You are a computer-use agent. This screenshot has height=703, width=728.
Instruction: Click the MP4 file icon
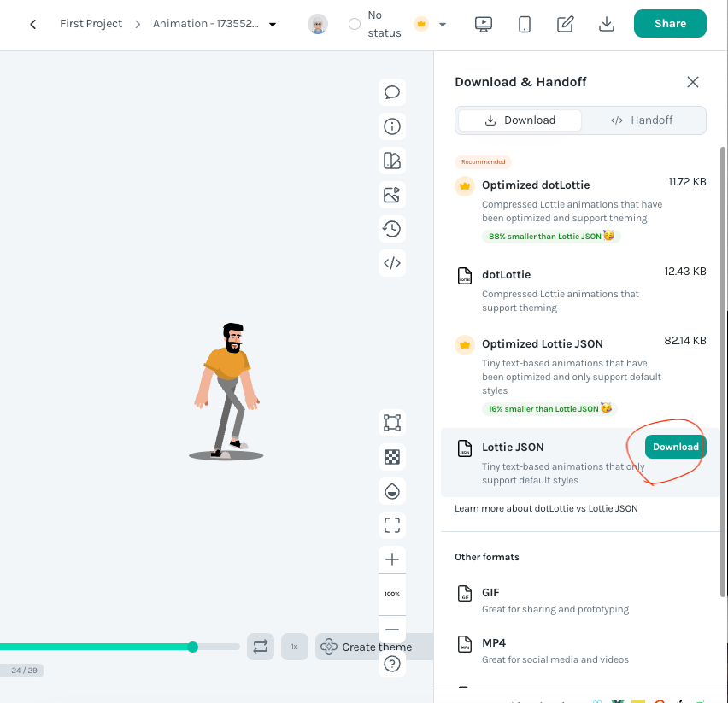464,644
